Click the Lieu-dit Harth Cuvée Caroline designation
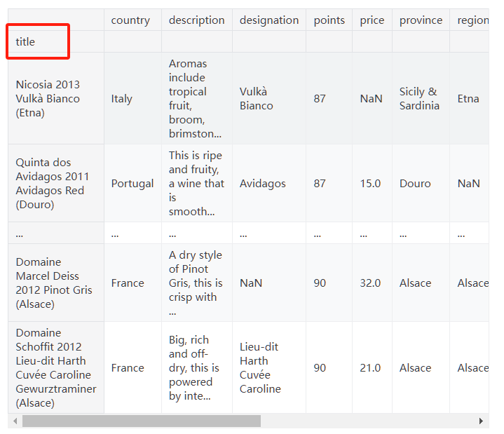Image resolution: width=504 pixels, height=434 pixels. click(260, 367)
